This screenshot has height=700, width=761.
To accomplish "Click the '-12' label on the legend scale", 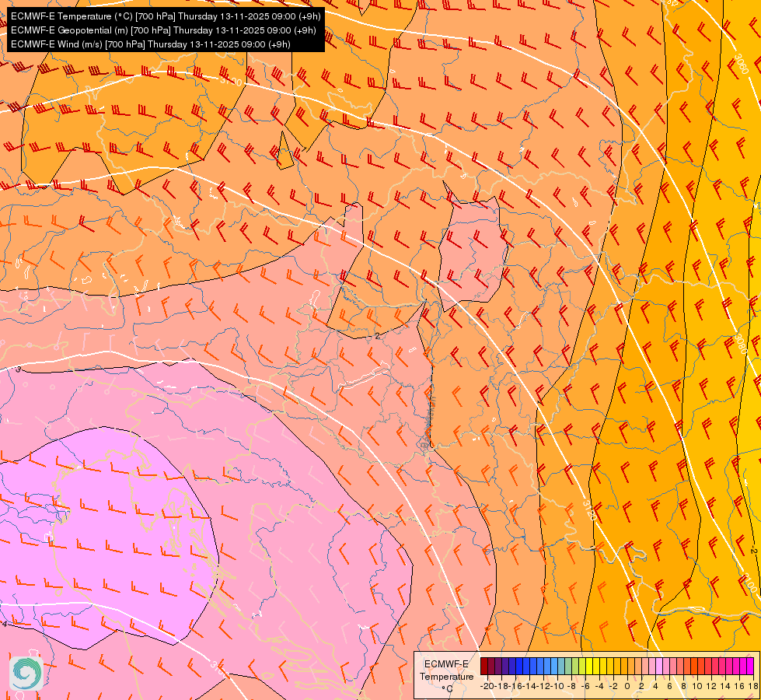I will pyautogui.click(x=543, y=686).
